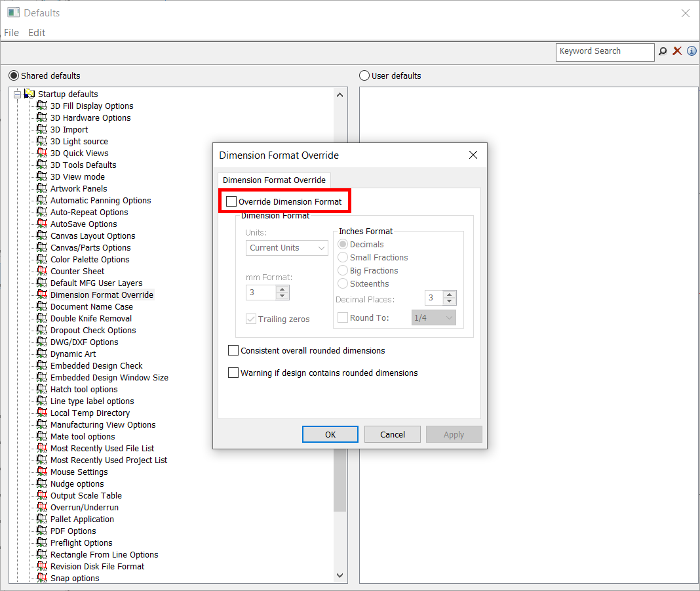Click the Dimension Format Override tree item icon
Screen dimensions: 700x591
coord(41,295)
